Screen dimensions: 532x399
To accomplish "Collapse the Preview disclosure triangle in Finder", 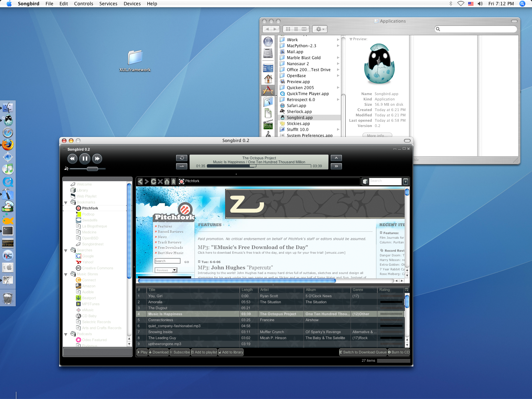I will pos(350,39).
